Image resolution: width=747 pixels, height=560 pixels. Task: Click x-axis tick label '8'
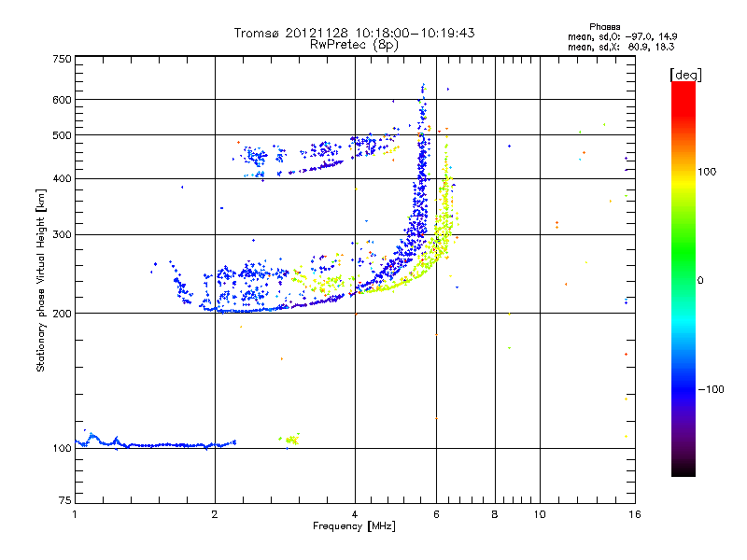pyautogui.click(x=495, y=514)
